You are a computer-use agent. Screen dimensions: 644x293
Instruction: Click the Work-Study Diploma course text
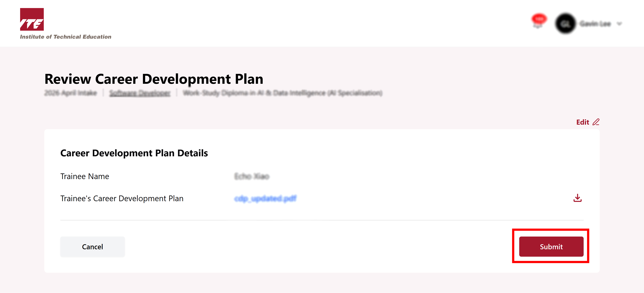282,93
